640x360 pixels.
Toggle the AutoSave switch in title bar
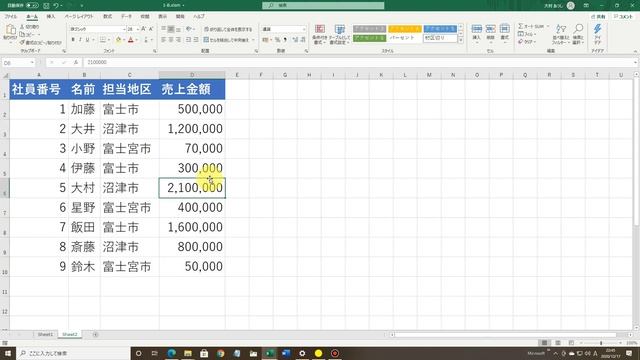[x=32, y=5]
